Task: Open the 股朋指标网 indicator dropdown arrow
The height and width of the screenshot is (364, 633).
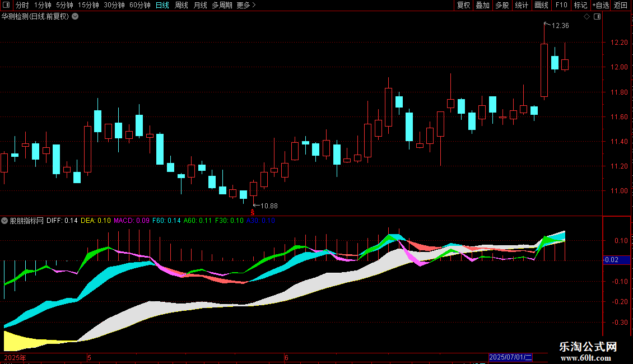Action: click(x=4, y=221)
